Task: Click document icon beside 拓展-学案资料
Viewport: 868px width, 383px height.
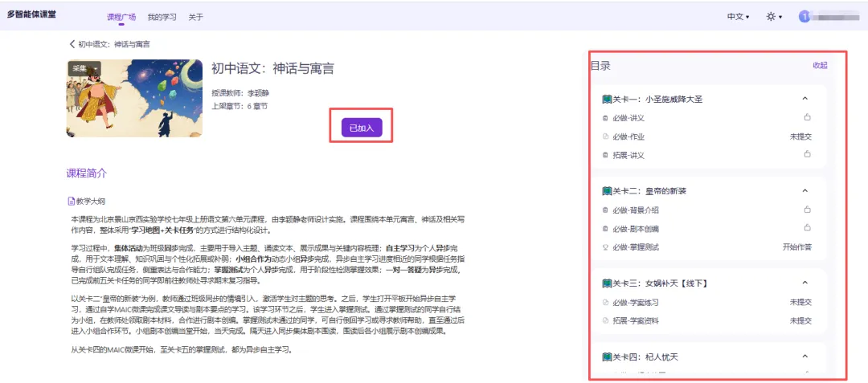Action: click(605, 320)
